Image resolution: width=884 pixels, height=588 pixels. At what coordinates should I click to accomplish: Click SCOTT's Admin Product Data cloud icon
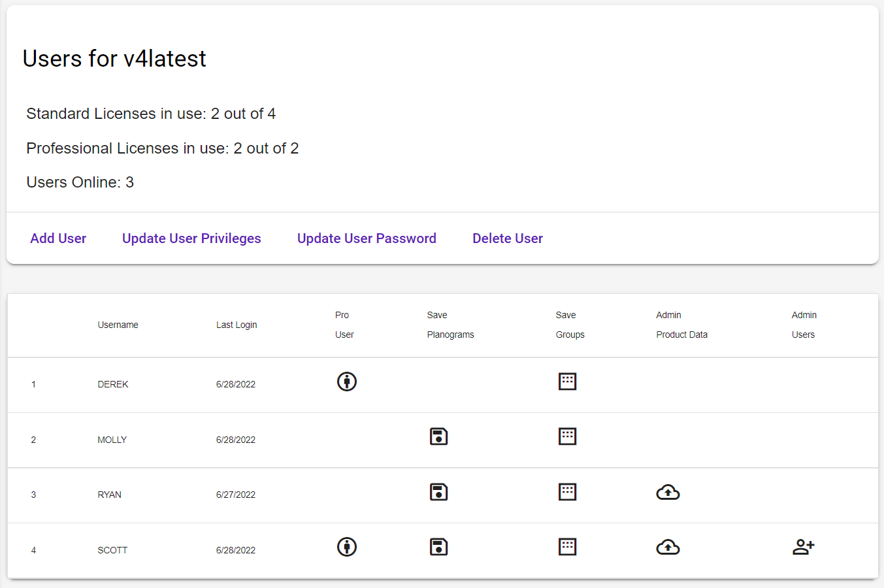tap(668, 547)
